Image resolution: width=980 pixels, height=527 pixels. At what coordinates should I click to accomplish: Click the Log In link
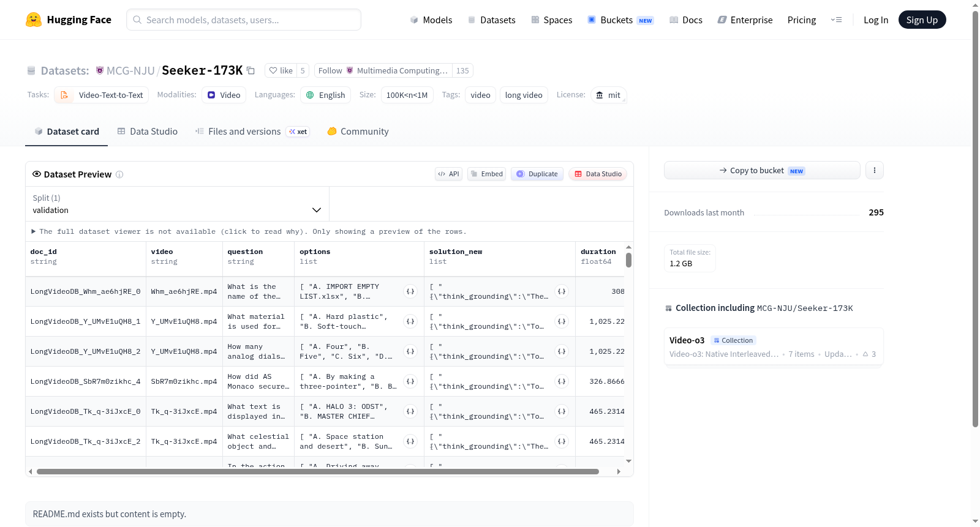tap(876, 20)
